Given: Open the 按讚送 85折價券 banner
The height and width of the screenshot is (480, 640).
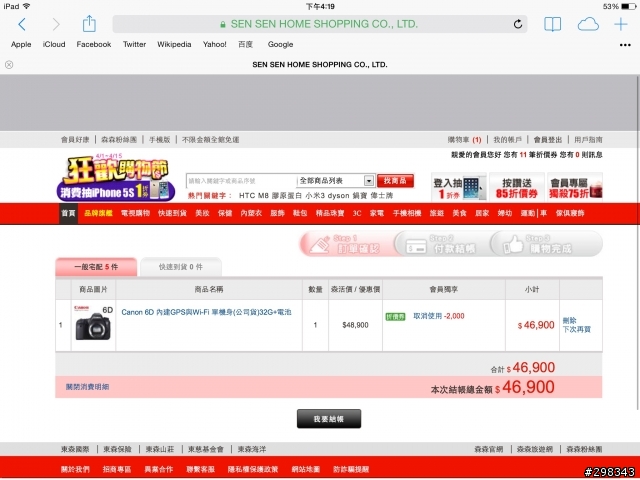Looking at the screenshot, I should (x=517, y=187).
